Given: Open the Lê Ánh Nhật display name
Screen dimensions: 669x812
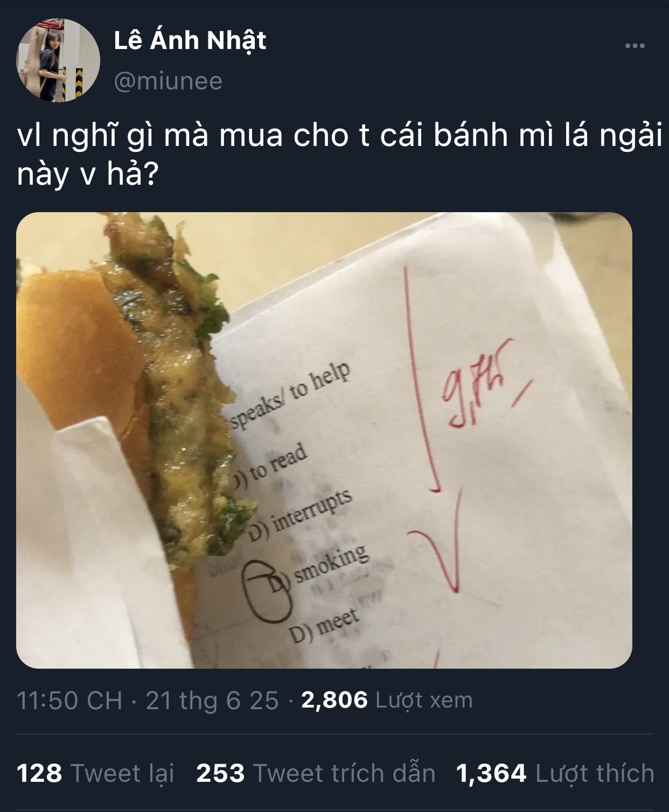Looking at the screenshot, I should [x=190, y=41].
